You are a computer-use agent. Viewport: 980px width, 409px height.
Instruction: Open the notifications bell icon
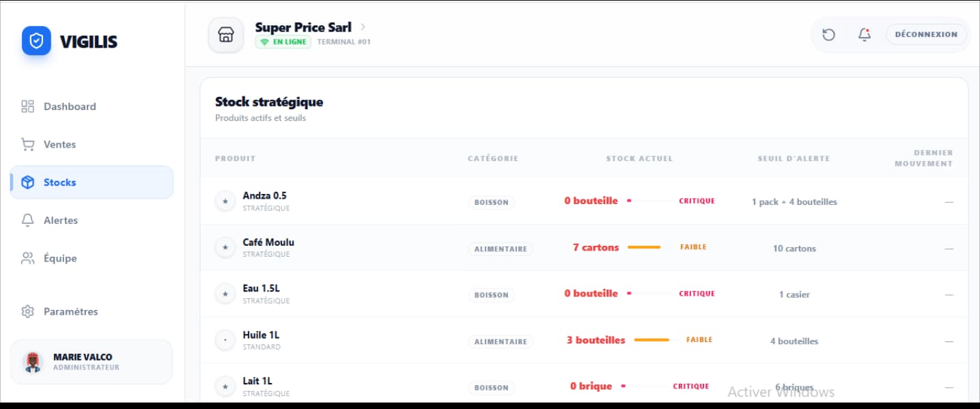tap(865, 34)
